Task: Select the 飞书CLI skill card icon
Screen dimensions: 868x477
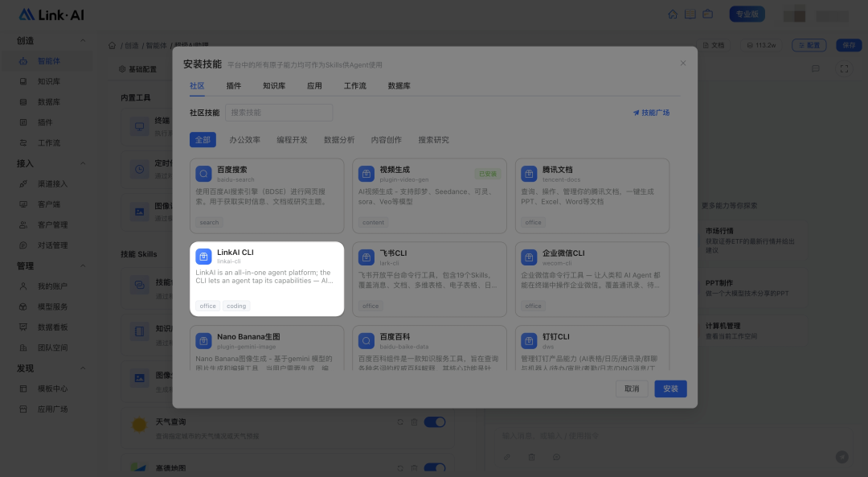Action: (366, 257)
